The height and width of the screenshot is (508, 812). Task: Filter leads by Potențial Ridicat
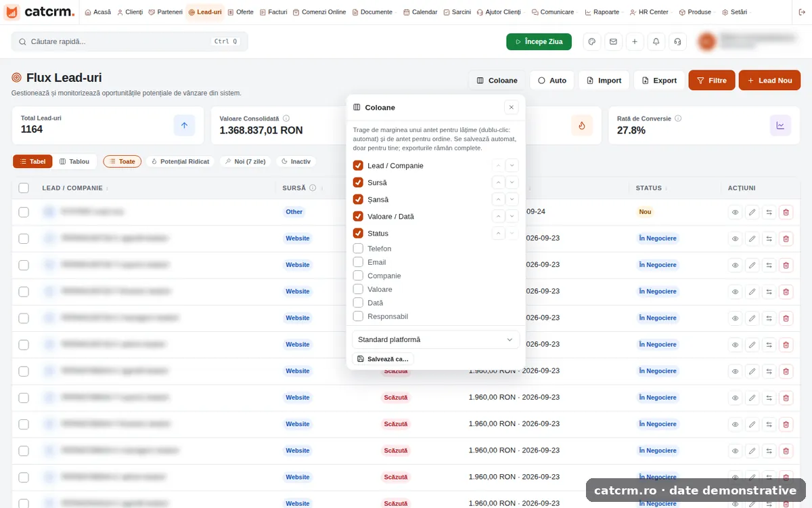181,162
